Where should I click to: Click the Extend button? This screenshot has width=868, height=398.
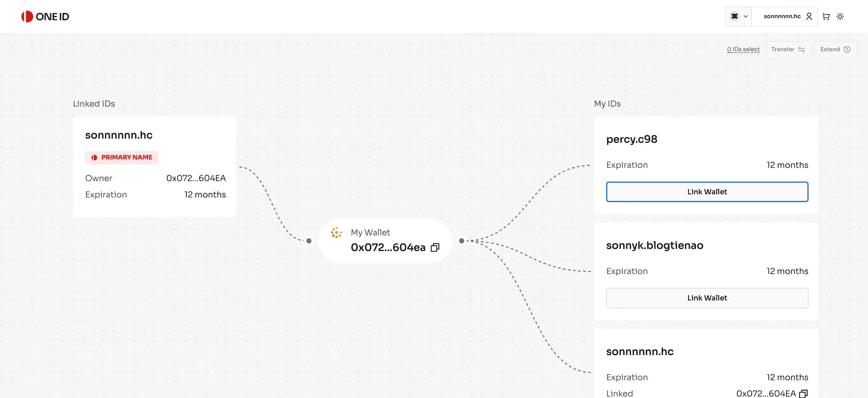[x=835, y=49]
